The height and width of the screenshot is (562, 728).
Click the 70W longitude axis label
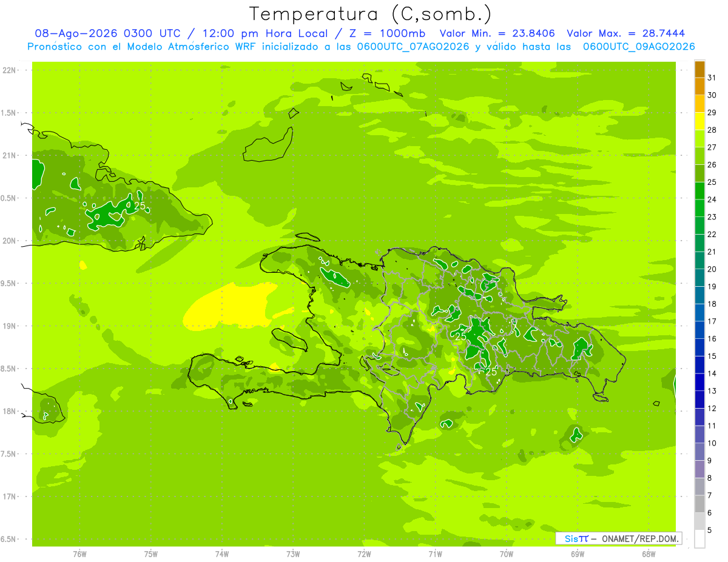tap(507, 554)
